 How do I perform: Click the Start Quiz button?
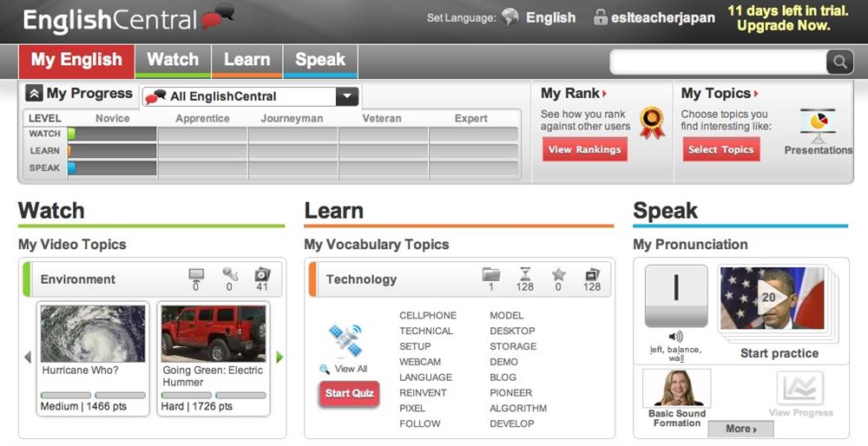349,394
